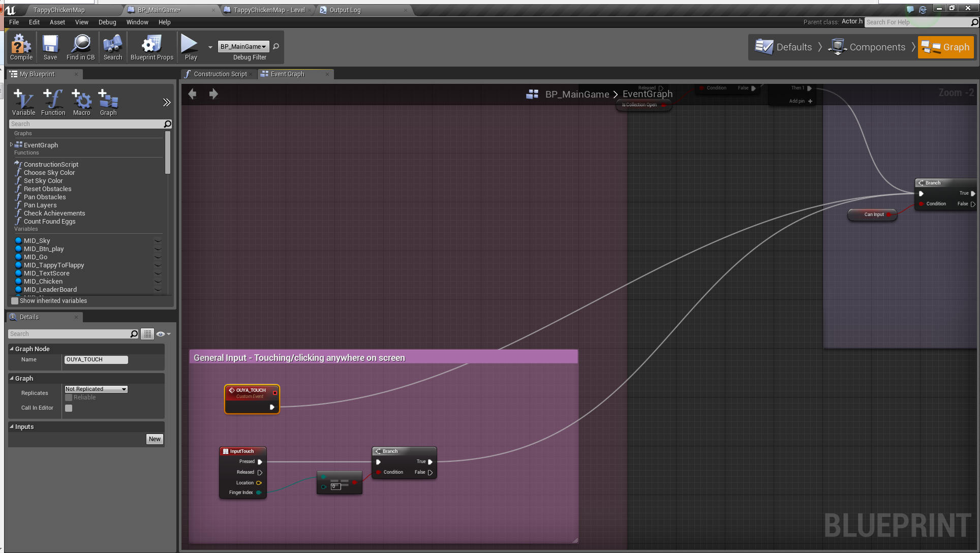Click the New input button
The height and width of the screenshot is (553, 980).
click(155, 439)
